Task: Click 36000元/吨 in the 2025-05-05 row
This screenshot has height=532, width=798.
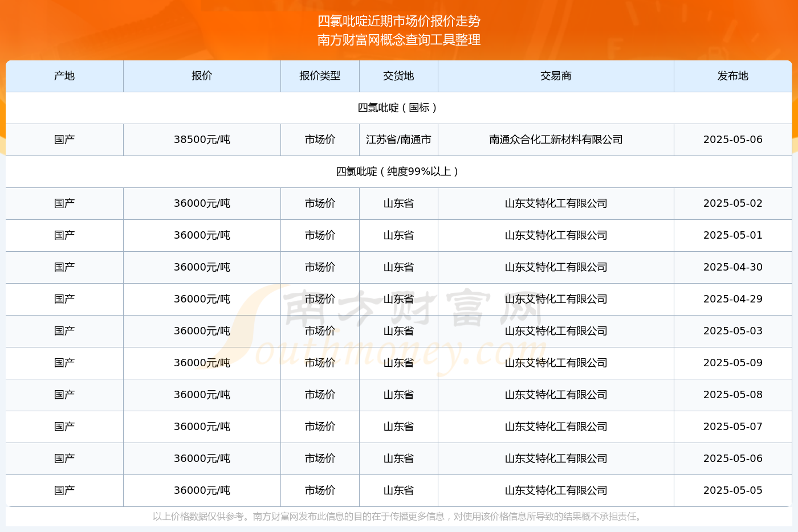Action: coord(202,490)
